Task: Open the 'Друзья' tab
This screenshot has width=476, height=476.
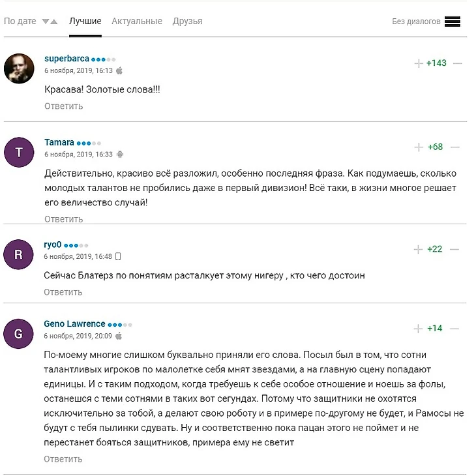Action: coord(187,22)
